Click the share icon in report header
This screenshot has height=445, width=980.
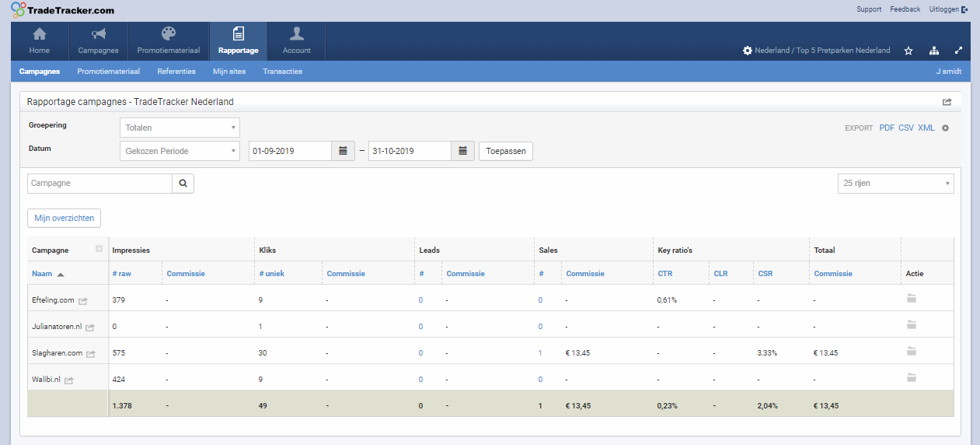[947, 102]
